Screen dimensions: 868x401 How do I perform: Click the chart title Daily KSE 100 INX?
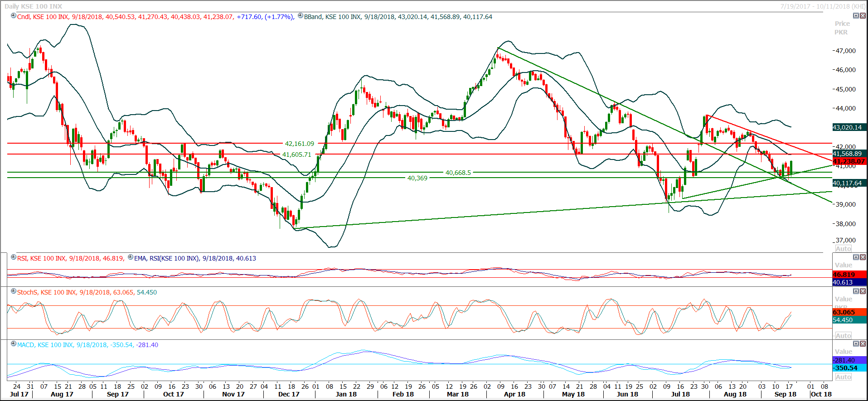34,6
